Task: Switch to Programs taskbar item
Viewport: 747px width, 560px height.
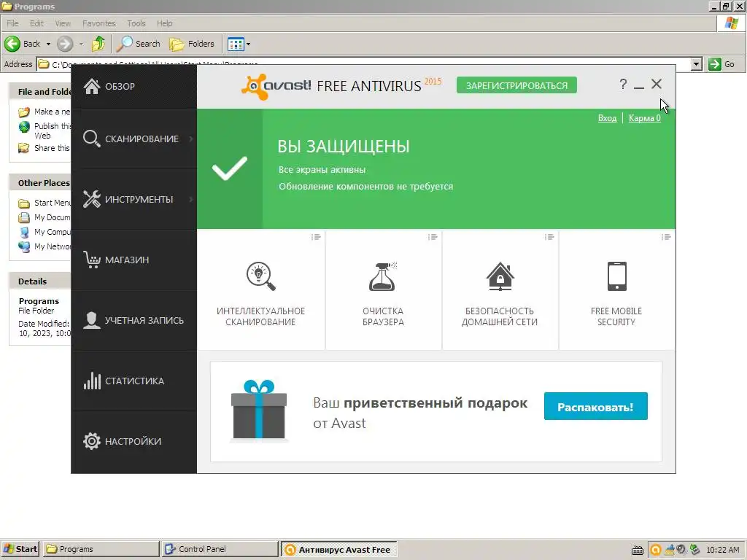Action: 101,549
